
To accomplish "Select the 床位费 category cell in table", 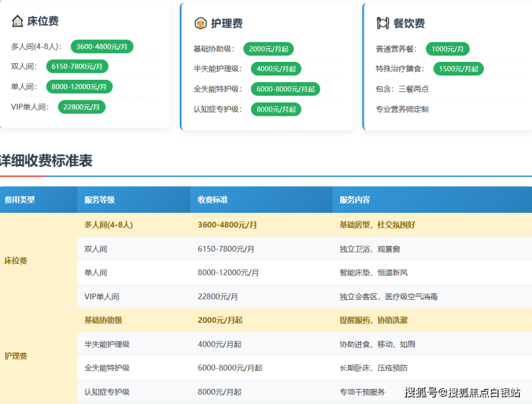I will 16,260.
